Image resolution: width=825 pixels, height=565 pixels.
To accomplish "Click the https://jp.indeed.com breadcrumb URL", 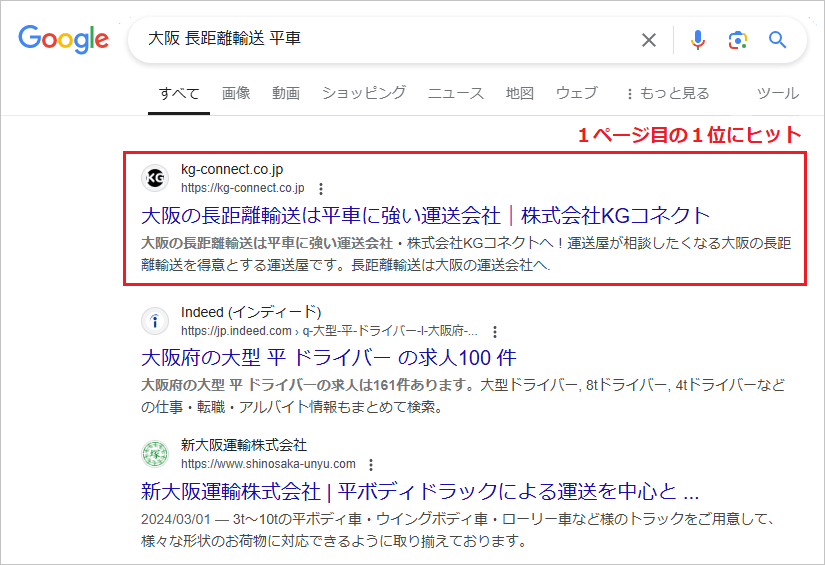I will pos(329,331).
